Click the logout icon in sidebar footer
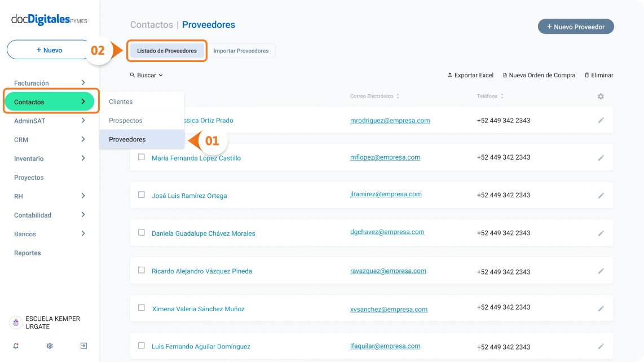This screenshot has height=362, width=644. coord(83,346)
